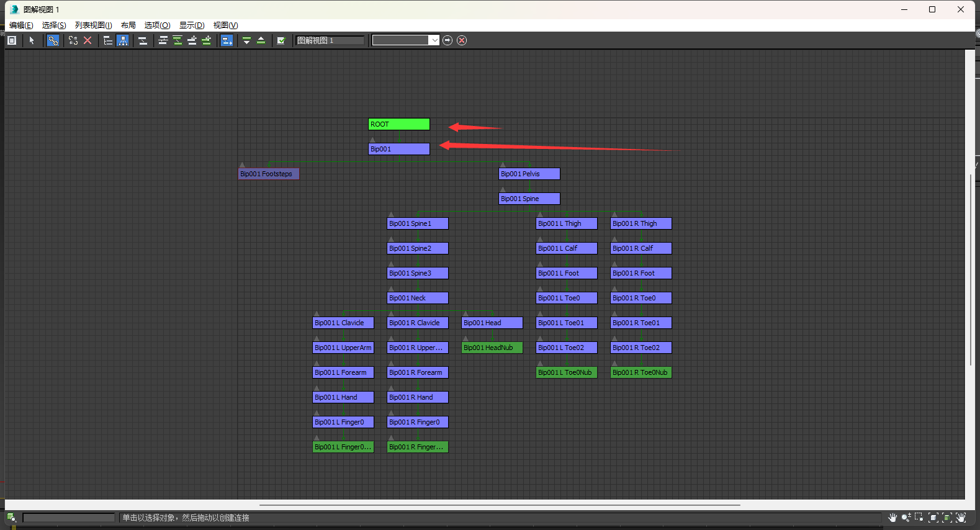Viewport: 980px width, 530px height.
Task: Open the 选择(S) menu
Action: [x=54, y=25]
